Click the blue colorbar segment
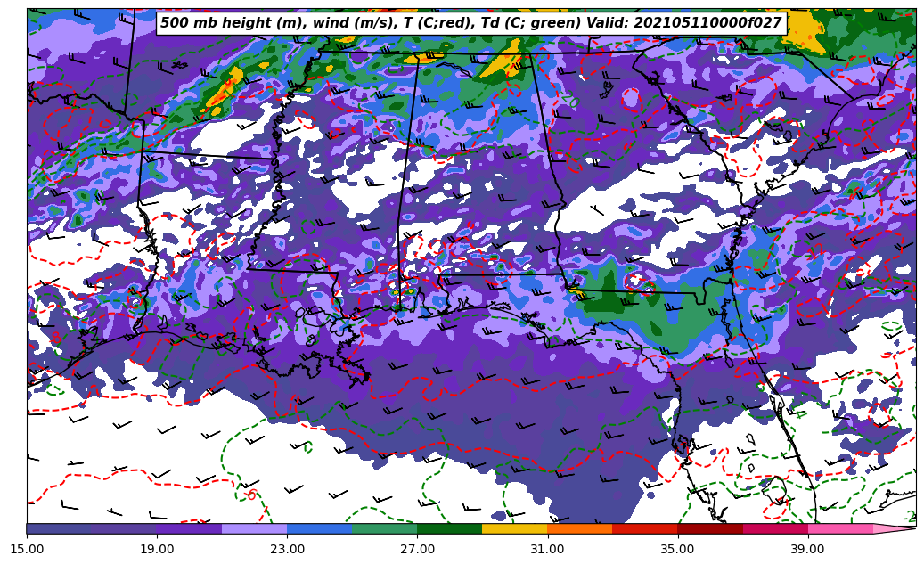Viewport: 924px width, 564px height. pos(319,528)
